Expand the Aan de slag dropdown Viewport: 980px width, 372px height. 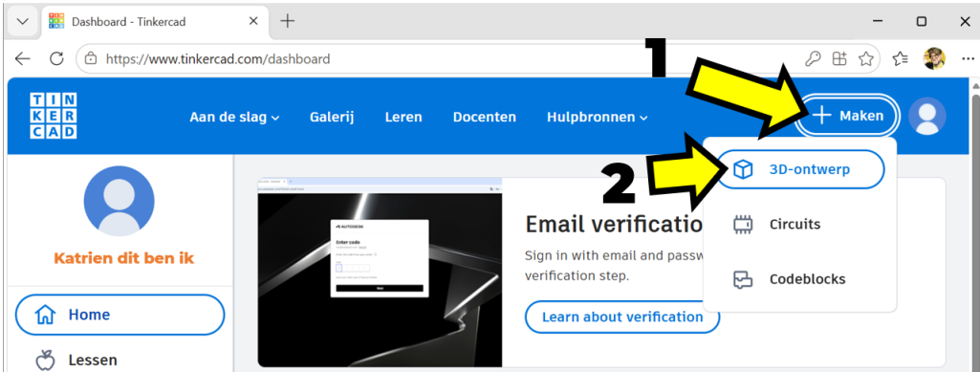pyautogui.click(x=234, y=117)
